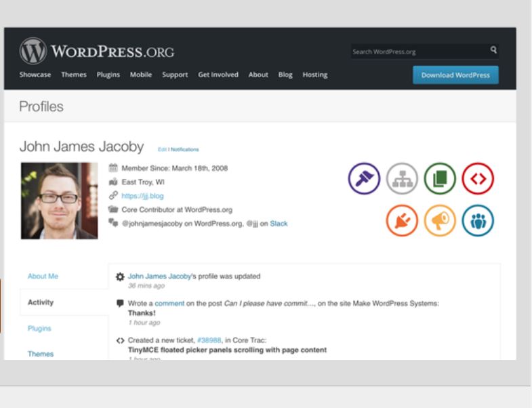Open ticket #38988 link
Screen dimensions: 532x408
tap(209, 340)
